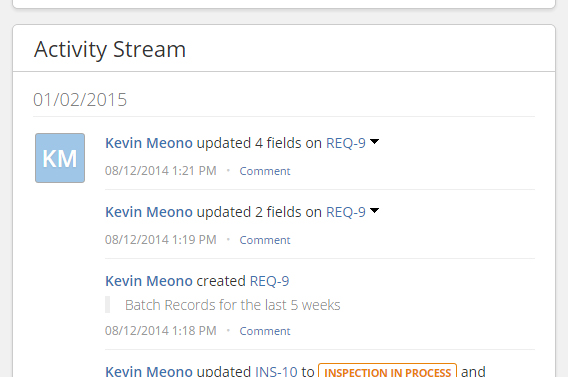This screenshot has width=568, height=377.
Task: Open REQ-9 link in the 2 fields entry
Action: click(x=346, y=212)
